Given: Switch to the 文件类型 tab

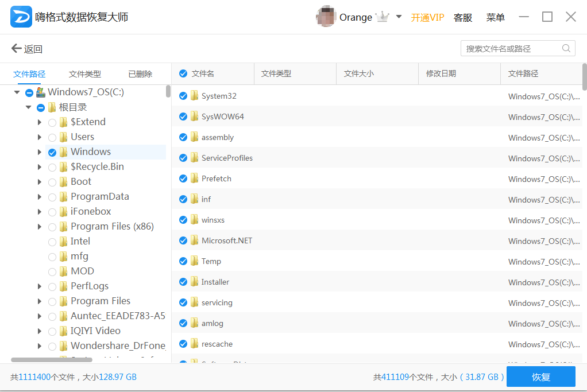Looking at the screenshot, I should [x=84, y=73].
